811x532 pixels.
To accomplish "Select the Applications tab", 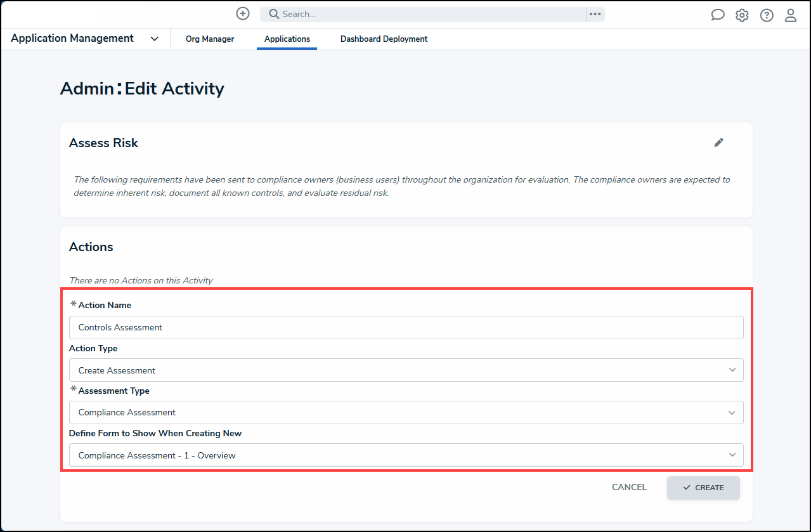I will 287,39.
